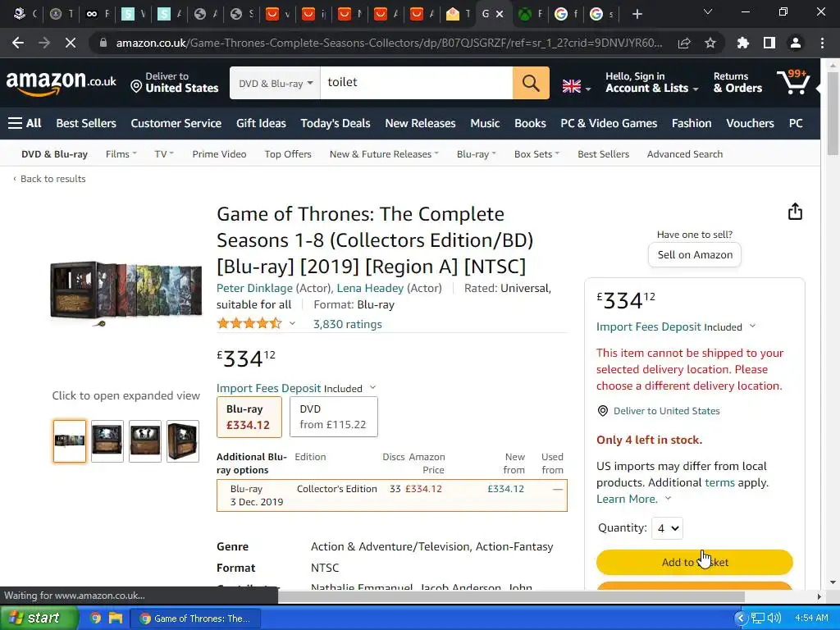The image size is (840, 630).
Task: Expand the Box Sets submenu
Action: pos(536,154)
